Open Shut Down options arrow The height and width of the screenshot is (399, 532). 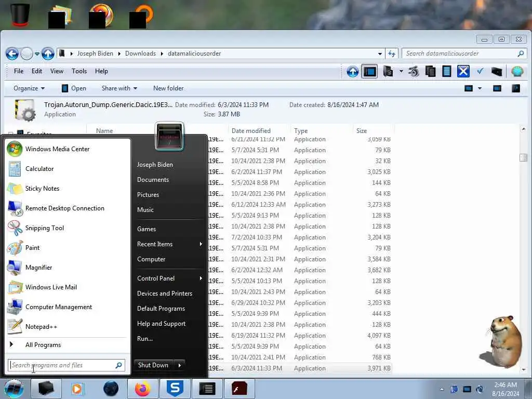click(179, 365)
